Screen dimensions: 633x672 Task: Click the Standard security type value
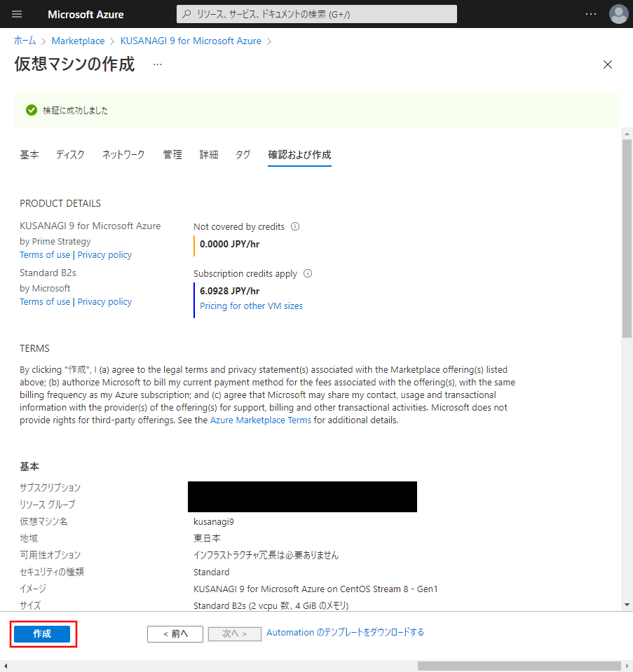[212, 572]
